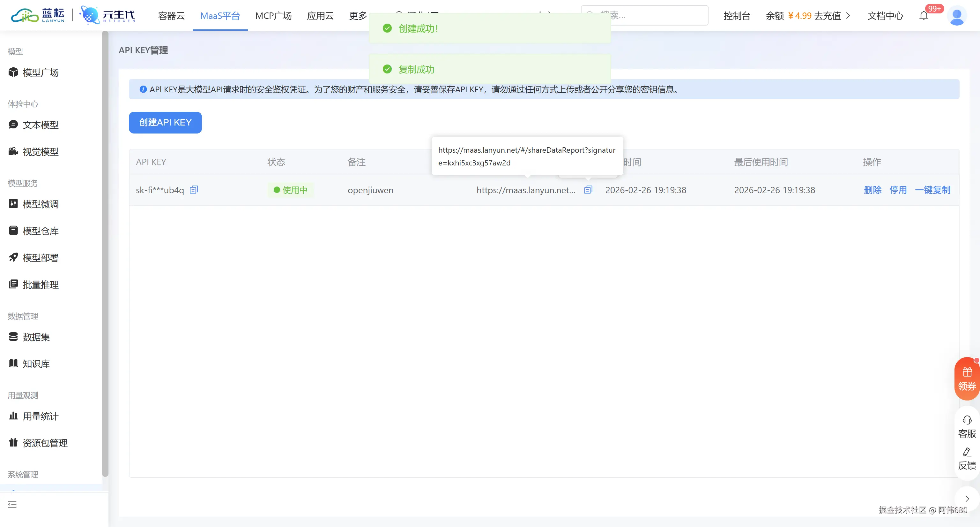Open the notification bell

(924, 16)
